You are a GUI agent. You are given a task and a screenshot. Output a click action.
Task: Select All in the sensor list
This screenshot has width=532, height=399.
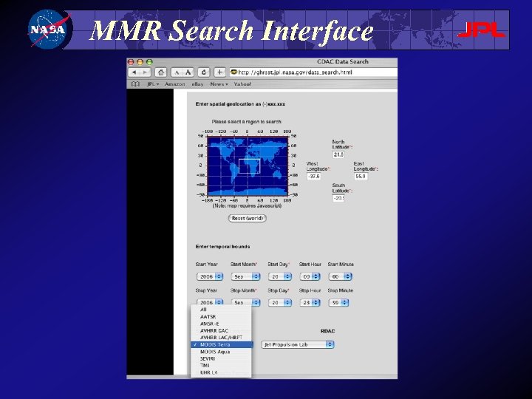222,310
